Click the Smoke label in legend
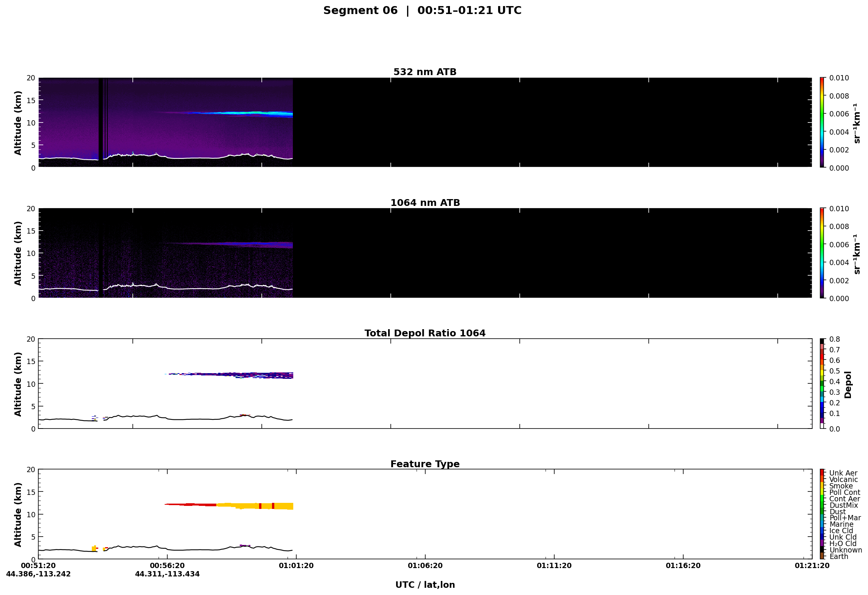Viewport: 868px width, 595px height. (x=841, y=486)
